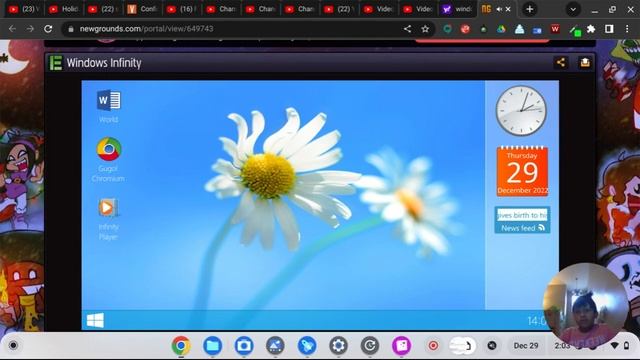Open the Files app on the shelf
The image size is (640, 360).
213,346
